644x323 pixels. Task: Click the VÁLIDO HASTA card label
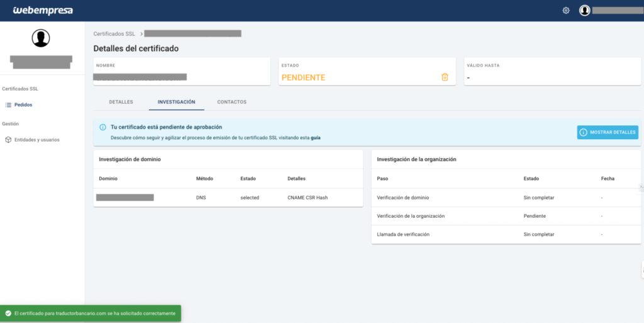(483, 65)
